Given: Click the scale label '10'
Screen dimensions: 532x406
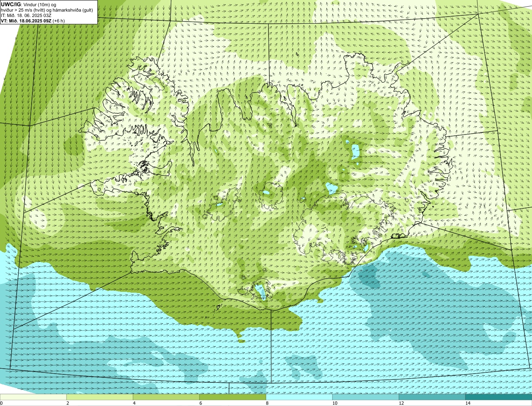Looking at the screenshot, I should click(335, 403).
